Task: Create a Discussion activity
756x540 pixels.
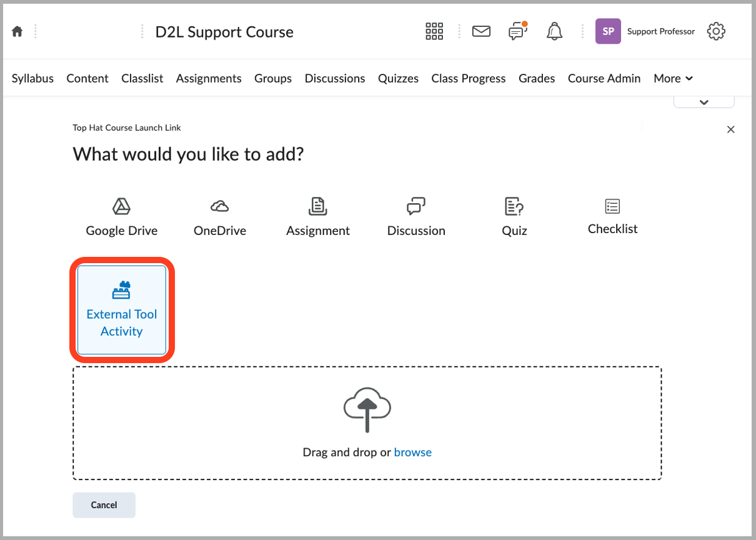Action: click(415, 216)
